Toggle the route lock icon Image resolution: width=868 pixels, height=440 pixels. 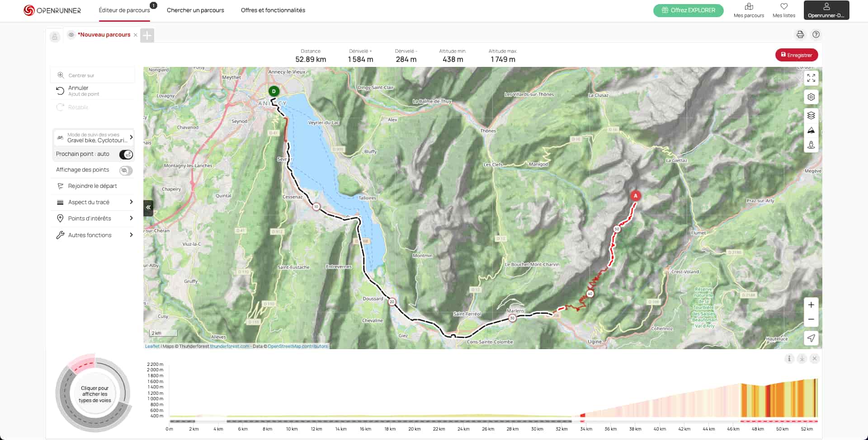55,37
